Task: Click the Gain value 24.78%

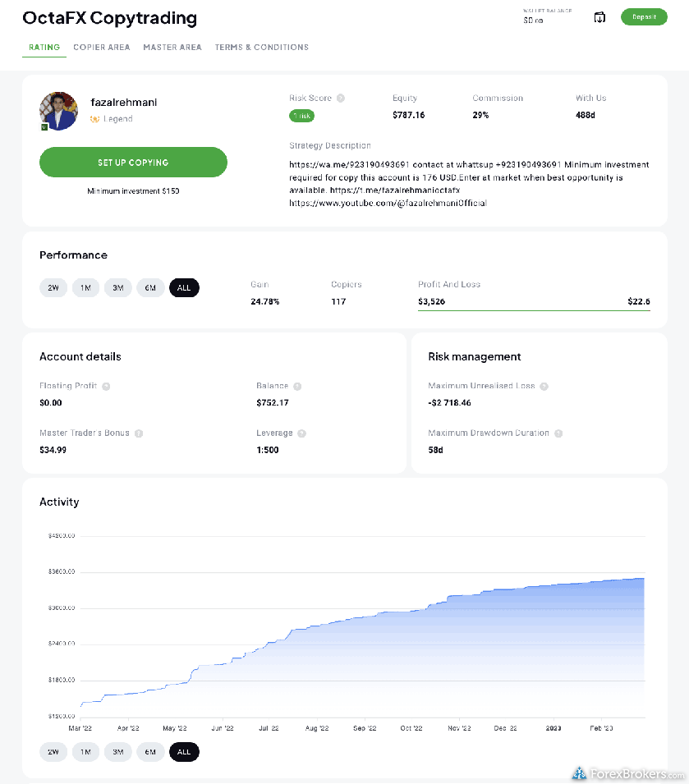Action: 265,301
